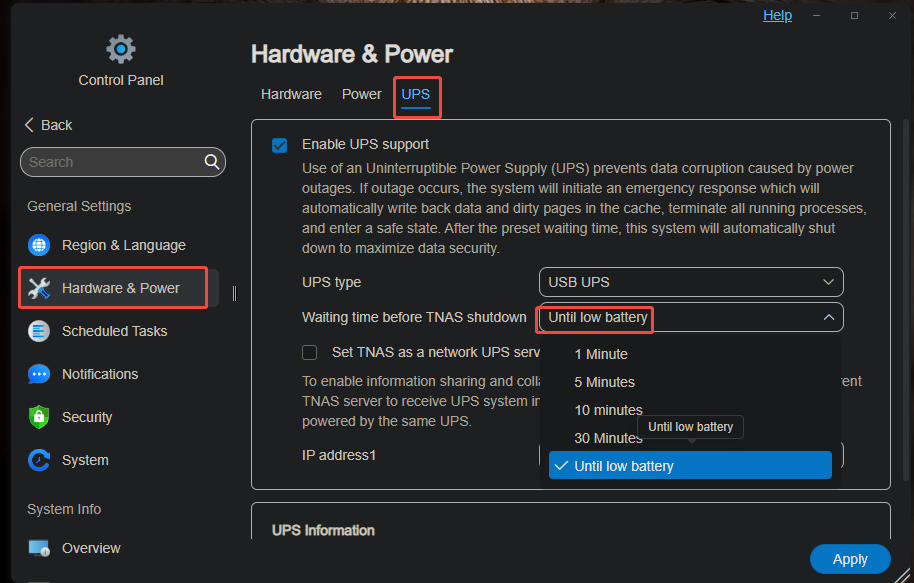Viewport: 914px width, 583px height.
Task: Click the Overview monitor icon
Action: (x=39, y=548)
